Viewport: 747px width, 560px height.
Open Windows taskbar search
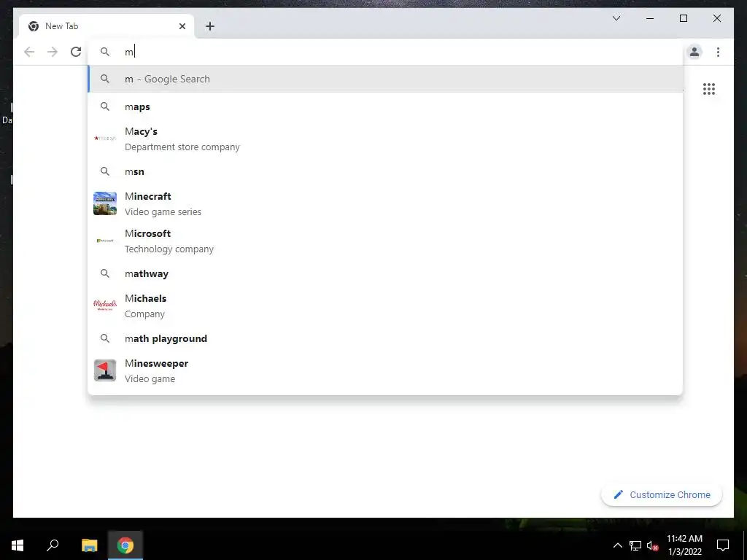(53, 545)
